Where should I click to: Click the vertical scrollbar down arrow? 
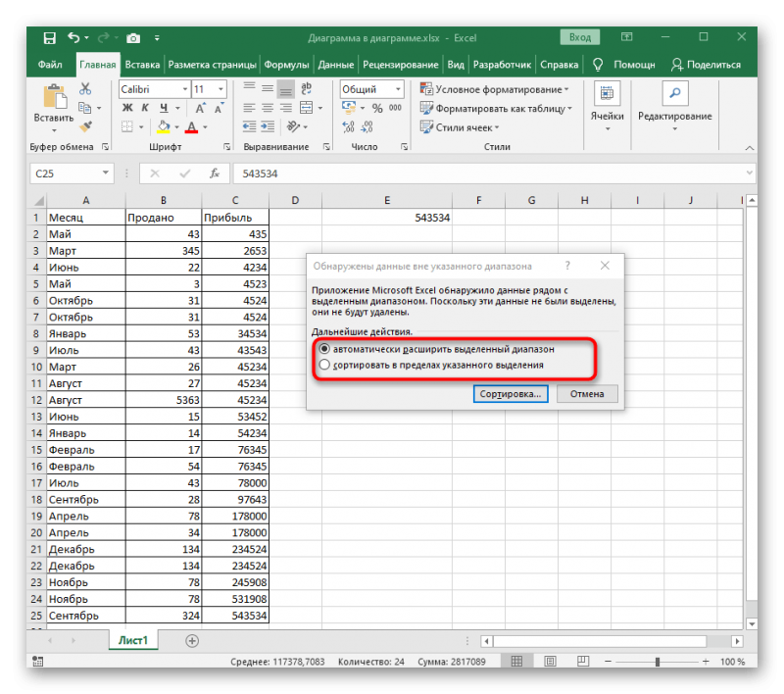(751, 624)
